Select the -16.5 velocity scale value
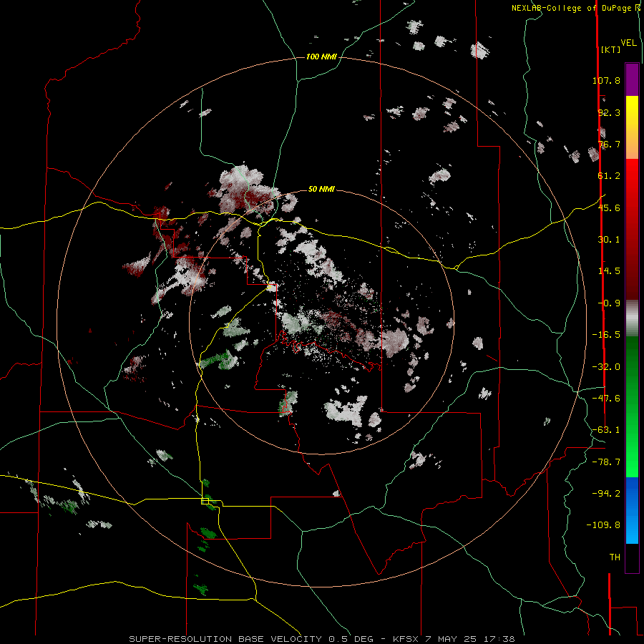This screenshot has height=644, width=644. (x=606, y=335)
